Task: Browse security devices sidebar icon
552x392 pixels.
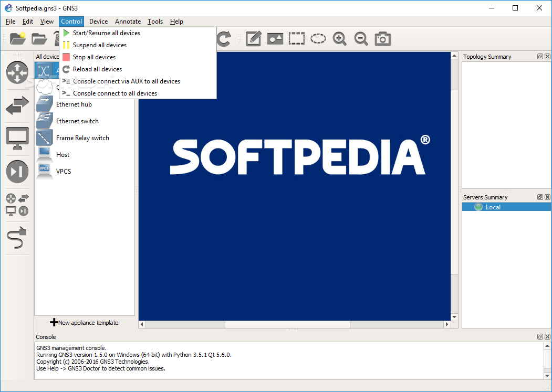Action: coord(17,172)
